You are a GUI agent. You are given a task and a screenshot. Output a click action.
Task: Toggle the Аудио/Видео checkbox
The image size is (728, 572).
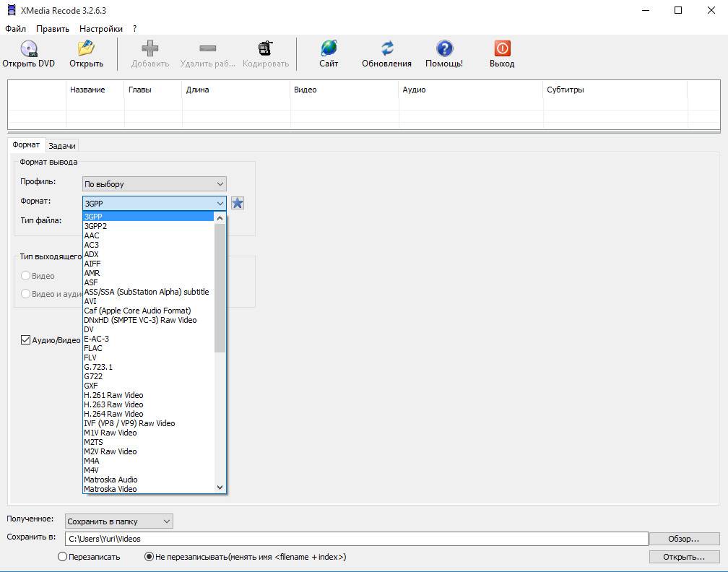25,340
